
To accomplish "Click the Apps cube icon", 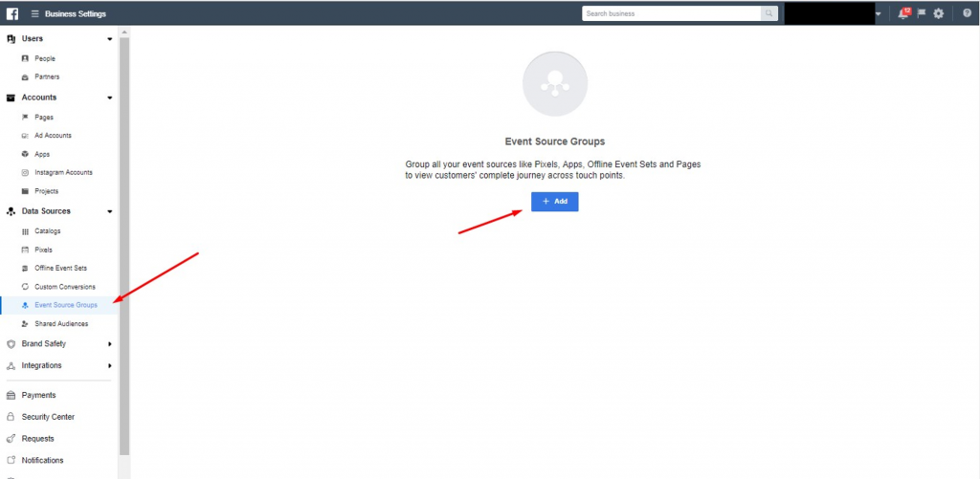I will [x=25, y=154].
